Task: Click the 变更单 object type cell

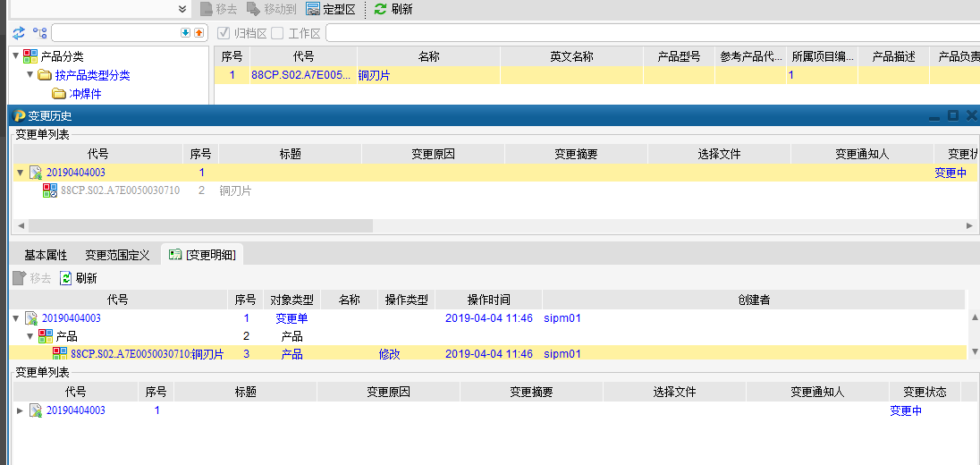Action: point(291,318)
